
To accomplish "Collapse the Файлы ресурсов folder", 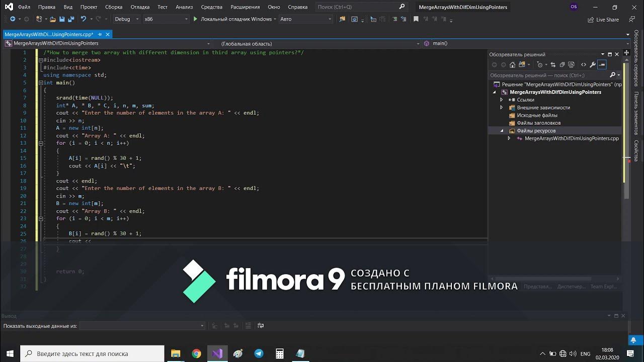I will (x=501, y=131).
